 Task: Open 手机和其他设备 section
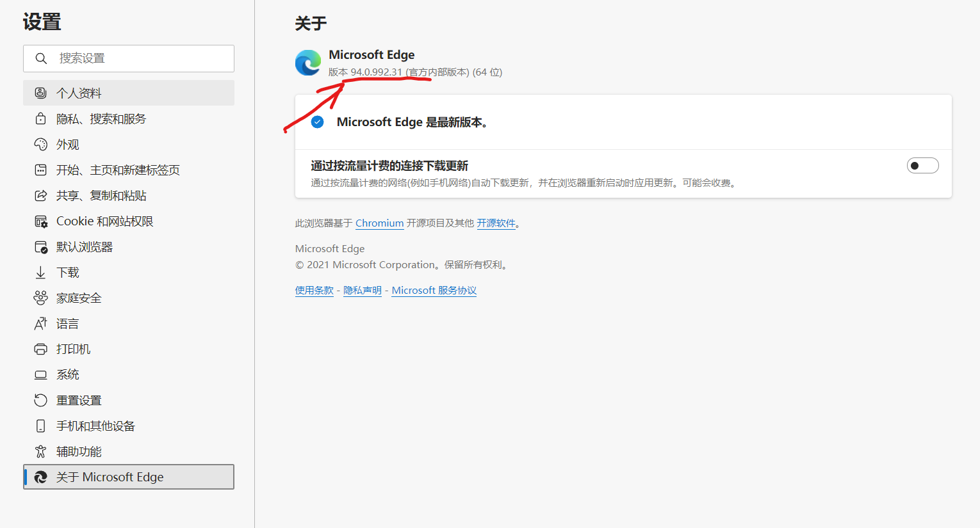[x=129, y=426]
